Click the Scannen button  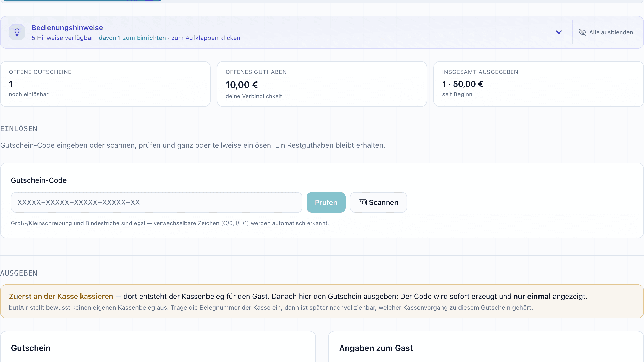[378, 202]
